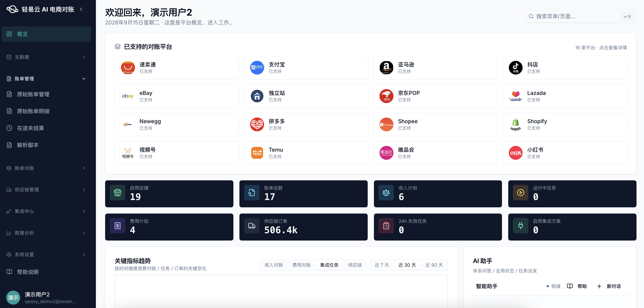Expand the 供应链管理 menu
Image resolution: width=644 pixels, height=308 pixels.
46,190
